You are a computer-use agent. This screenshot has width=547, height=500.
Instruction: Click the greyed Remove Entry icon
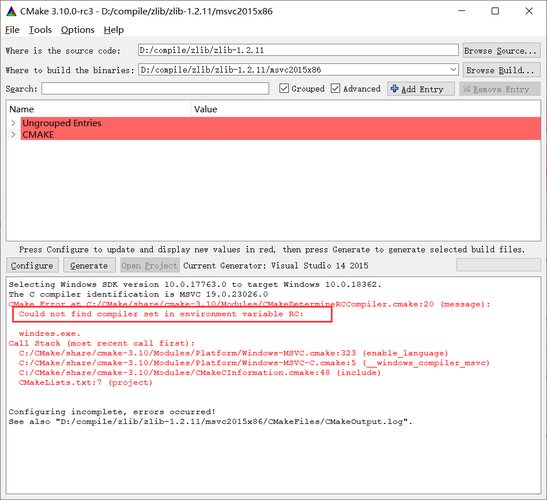(x=466, y=89)
